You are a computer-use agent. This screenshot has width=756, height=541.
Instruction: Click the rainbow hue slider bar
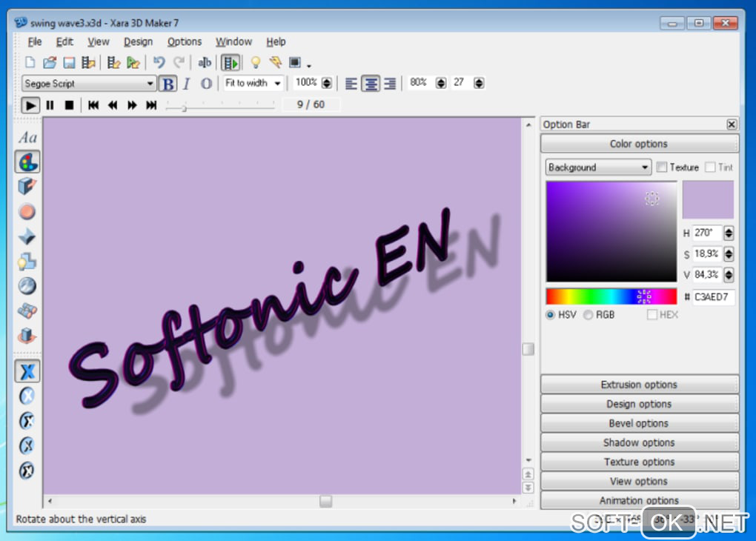pyautogui.click(x=611, y=296)
